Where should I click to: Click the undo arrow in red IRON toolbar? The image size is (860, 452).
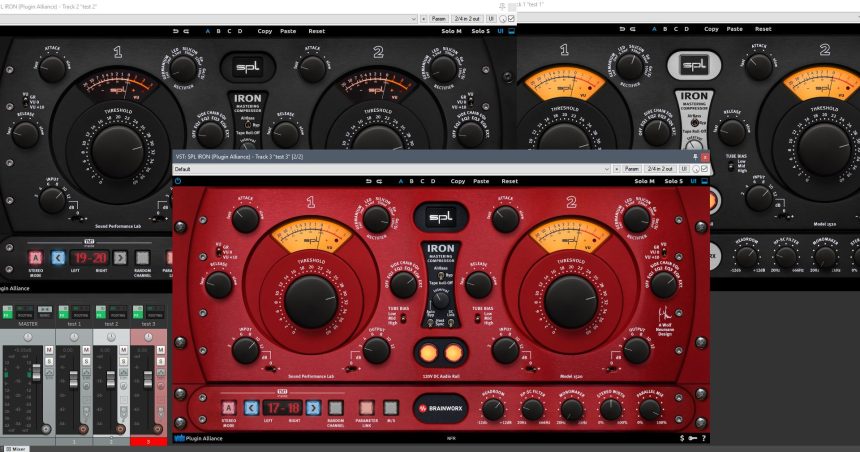[x=368, y=181]
